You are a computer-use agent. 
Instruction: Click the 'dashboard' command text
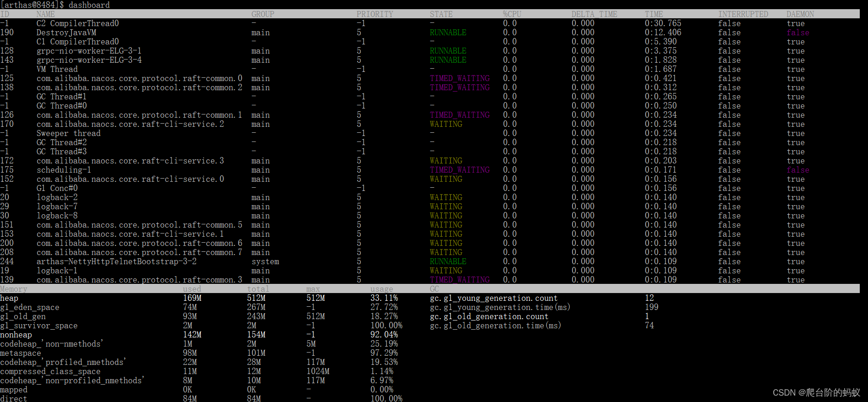pos(89,5)
